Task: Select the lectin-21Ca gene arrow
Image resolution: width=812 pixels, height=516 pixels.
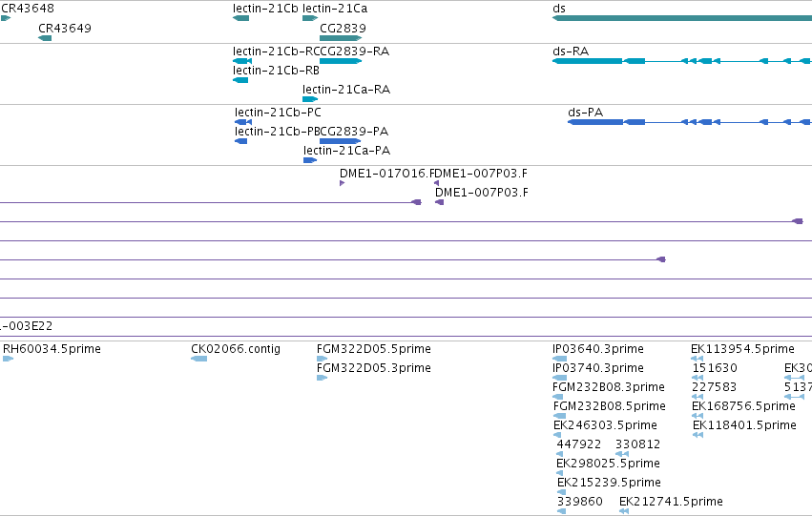Action: (310, 18)
